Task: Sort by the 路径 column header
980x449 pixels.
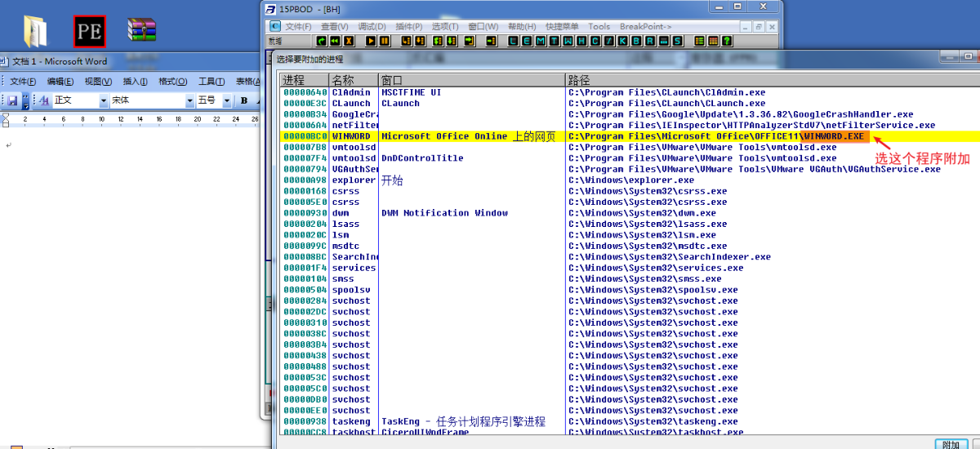Action: point(772,80)
